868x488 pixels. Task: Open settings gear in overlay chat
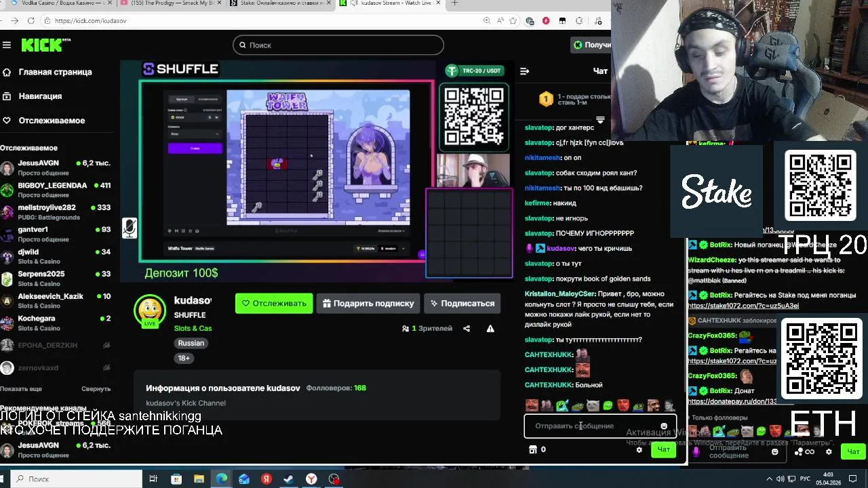click(829, 451)
